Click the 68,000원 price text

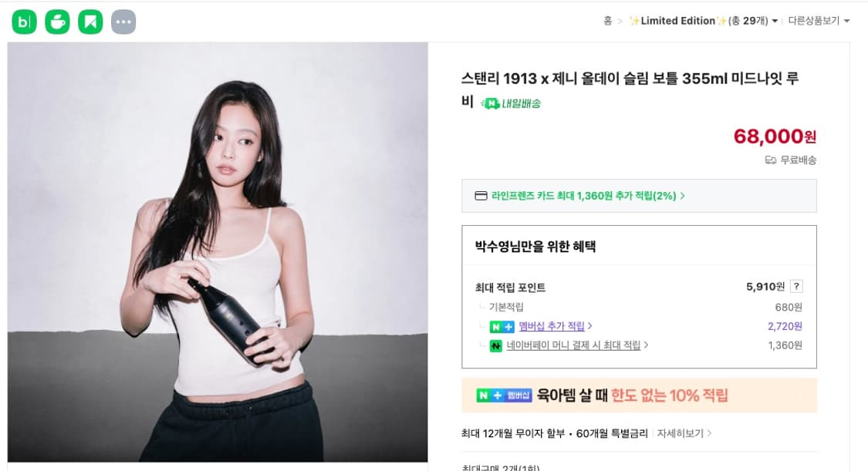(x=774, y=136)
